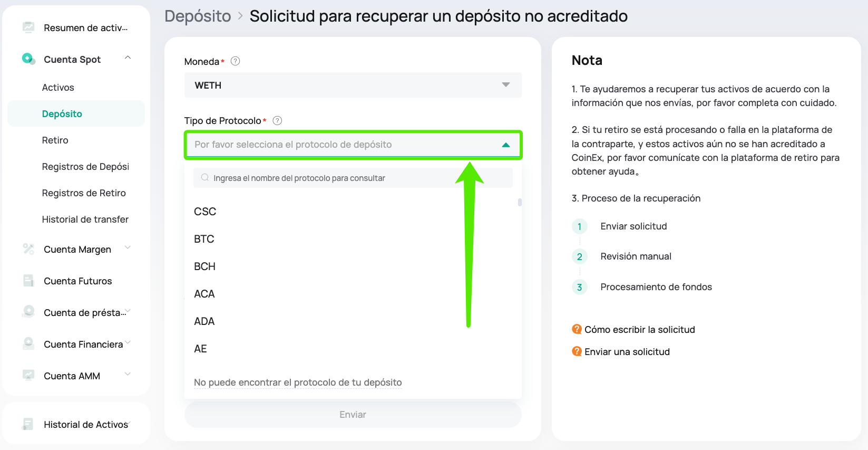
Task: Open Registros de Retiro menu item
Action: tap(84, 193)
